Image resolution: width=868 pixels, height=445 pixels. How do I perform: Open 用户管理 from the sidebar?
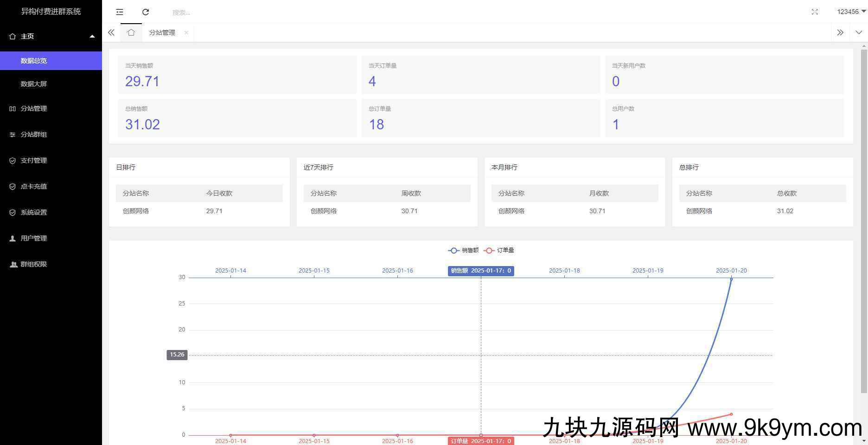pyautogui.click(x=34, y=238)
